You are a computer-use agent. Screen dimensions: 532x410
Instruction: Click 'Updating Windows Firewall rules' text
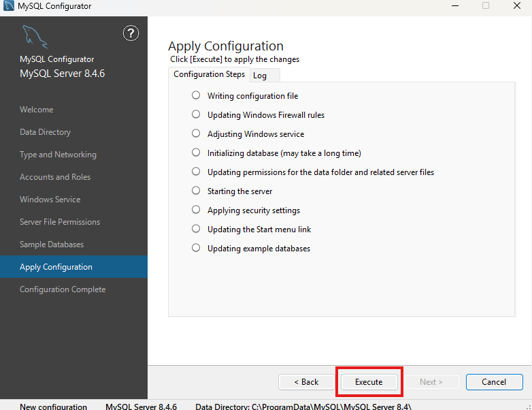point(266,115)
